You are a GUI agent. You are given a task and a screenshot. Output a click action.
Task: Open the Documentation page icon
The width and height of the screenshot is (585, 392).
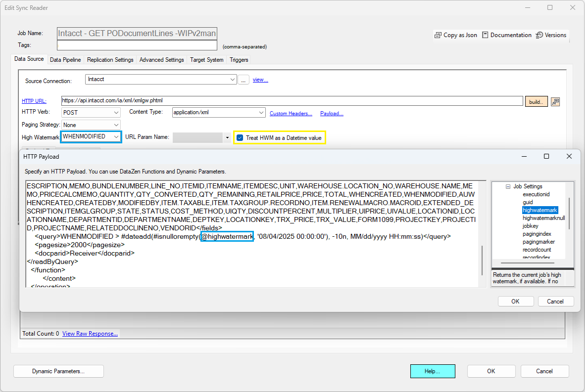[485, 35]
